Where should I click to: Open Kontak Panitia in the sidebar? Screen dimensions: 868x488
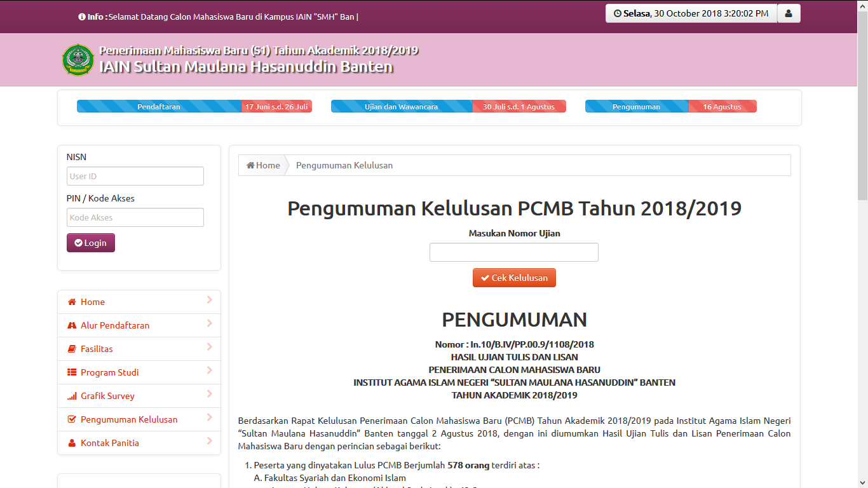pos(139,443)
